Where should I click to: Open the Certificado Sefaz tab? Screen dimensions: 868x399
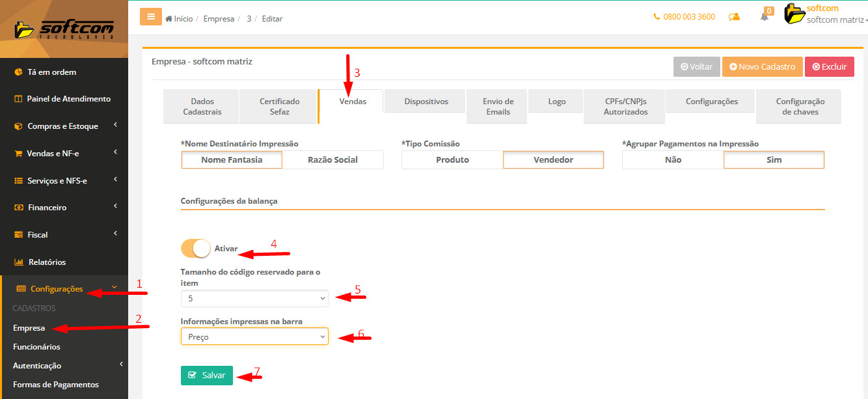click(279, 107)
